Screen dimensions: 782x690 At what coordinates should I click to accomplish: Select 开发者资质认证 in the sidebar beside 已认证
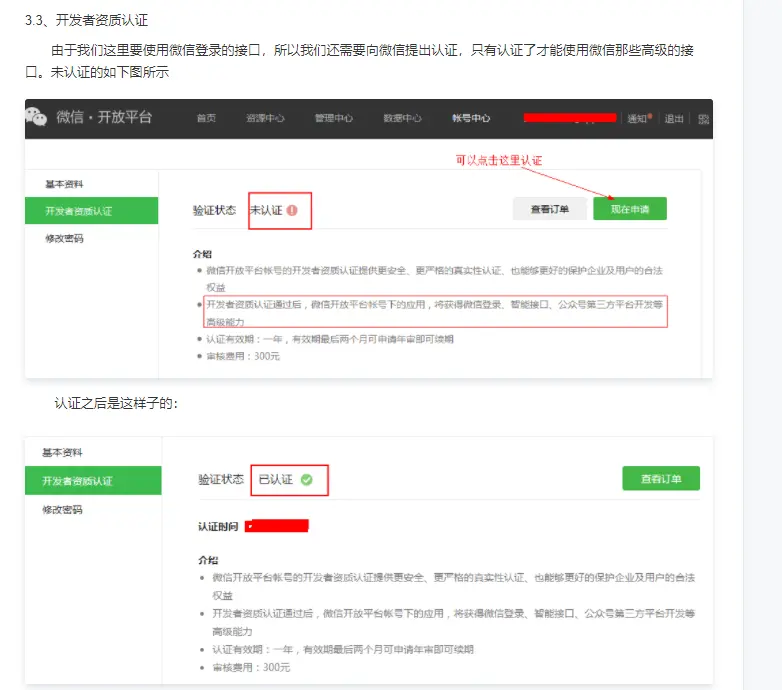coord(93,481)
